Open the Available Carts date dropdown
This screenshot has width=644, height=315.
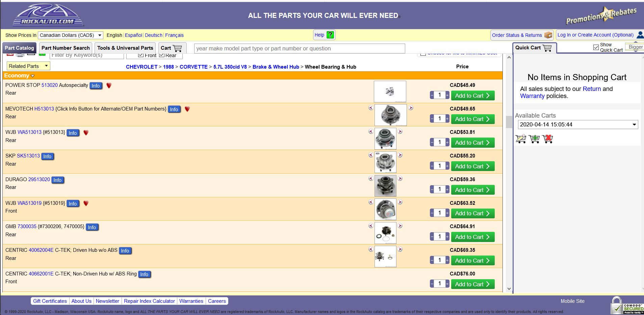click(577, 124)
